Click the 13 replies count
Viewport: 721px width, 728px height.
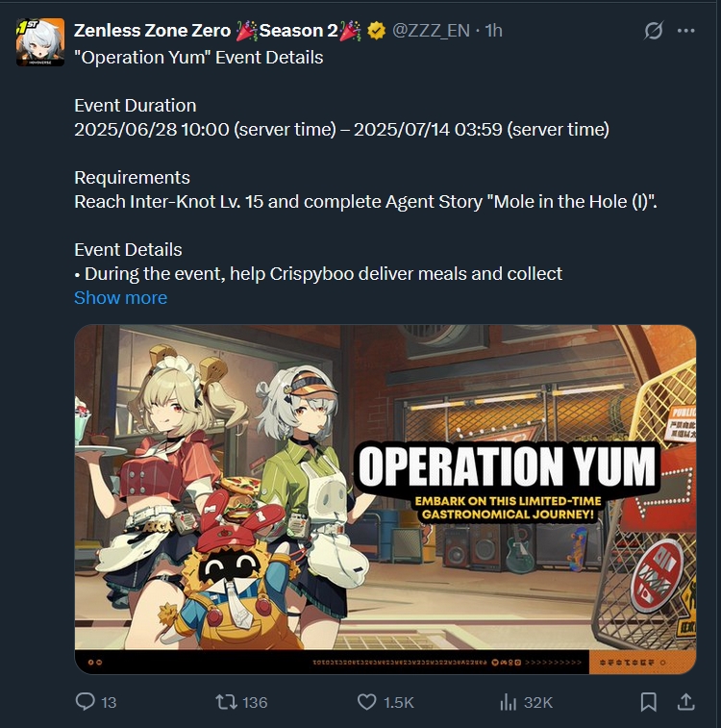(109, 702)
